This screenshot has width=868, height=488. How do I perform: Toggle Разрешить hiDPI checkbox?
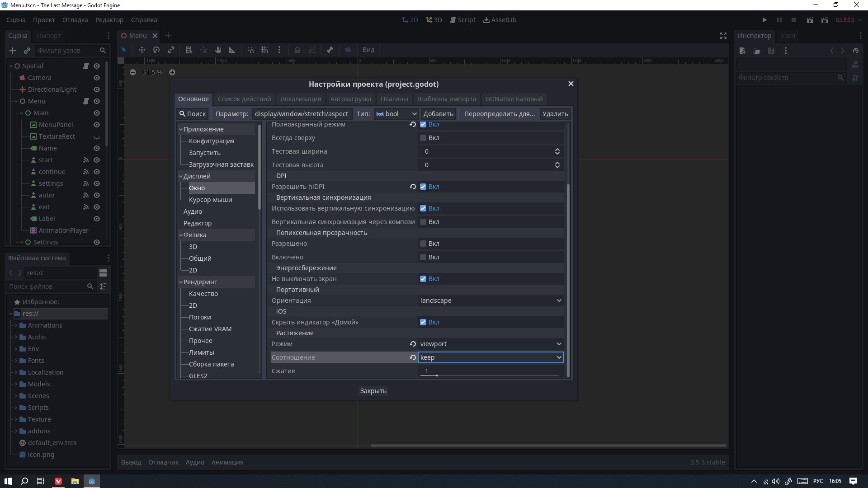[x=423, y=187]
